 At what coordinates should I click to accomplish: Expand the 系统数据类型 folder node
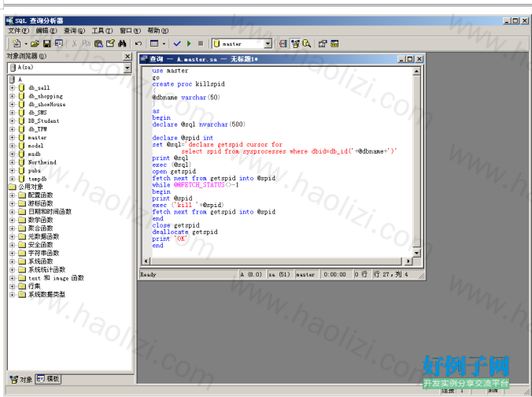[13, 295]
